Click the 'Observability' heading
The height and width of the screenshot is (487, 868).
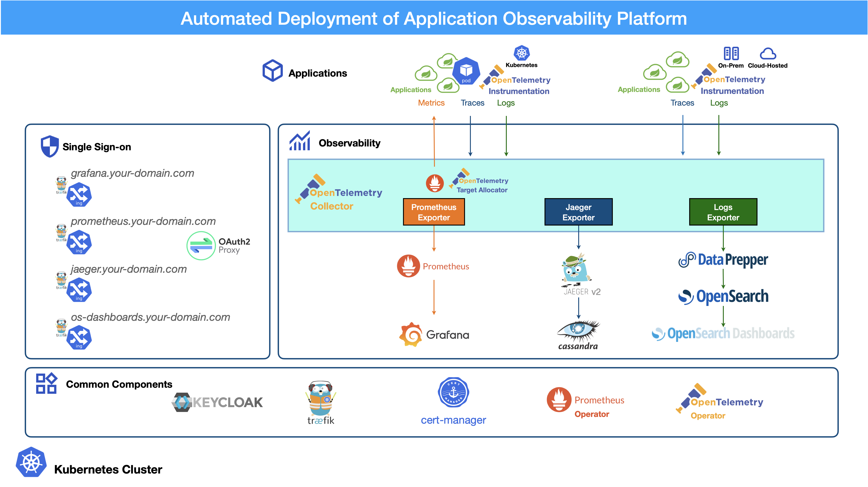coord(350,143)
